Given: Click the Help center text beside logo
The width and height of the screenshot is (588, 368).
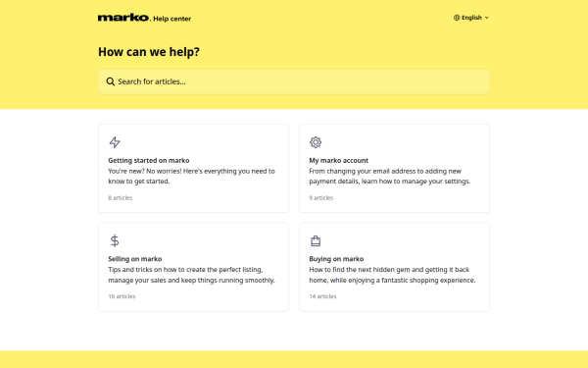Looking at the screenshot, I should (171, 19).
